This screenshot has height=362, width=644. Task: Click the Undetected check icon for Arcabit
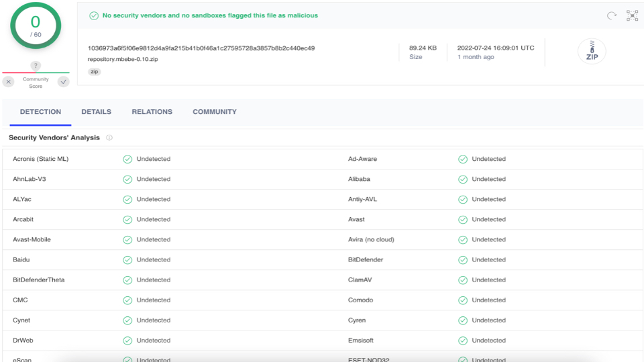tap(127, 220)
